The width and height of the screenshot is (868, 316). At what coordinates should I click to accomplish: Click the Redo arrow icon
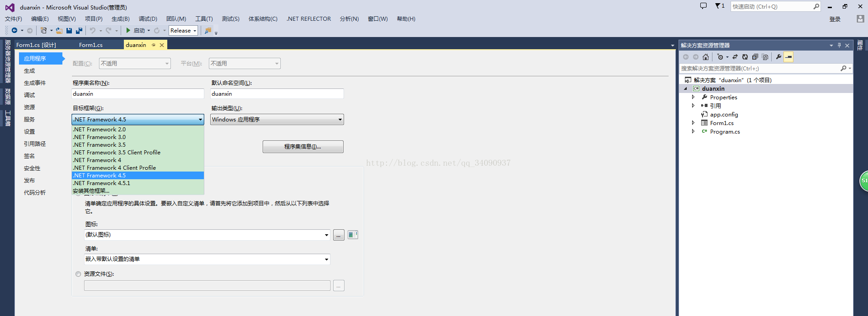click(x=108, y=30)
